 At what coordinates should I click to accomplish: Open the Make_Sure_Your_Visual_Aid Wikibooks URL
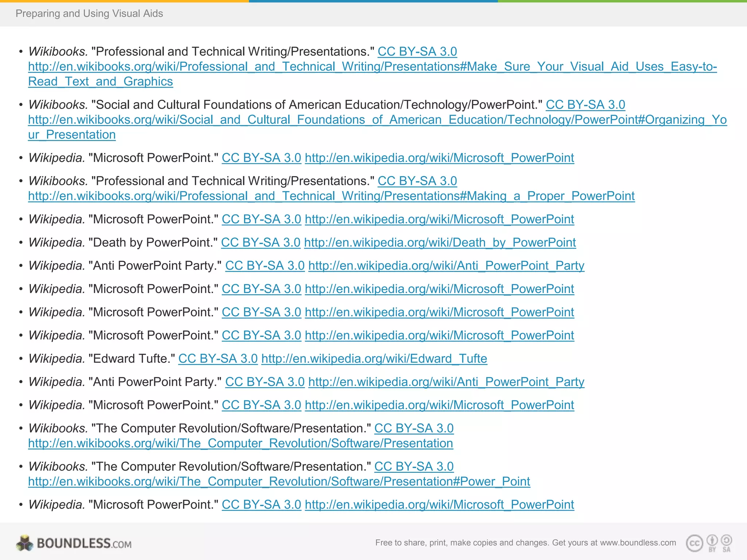tap(372, 74)
